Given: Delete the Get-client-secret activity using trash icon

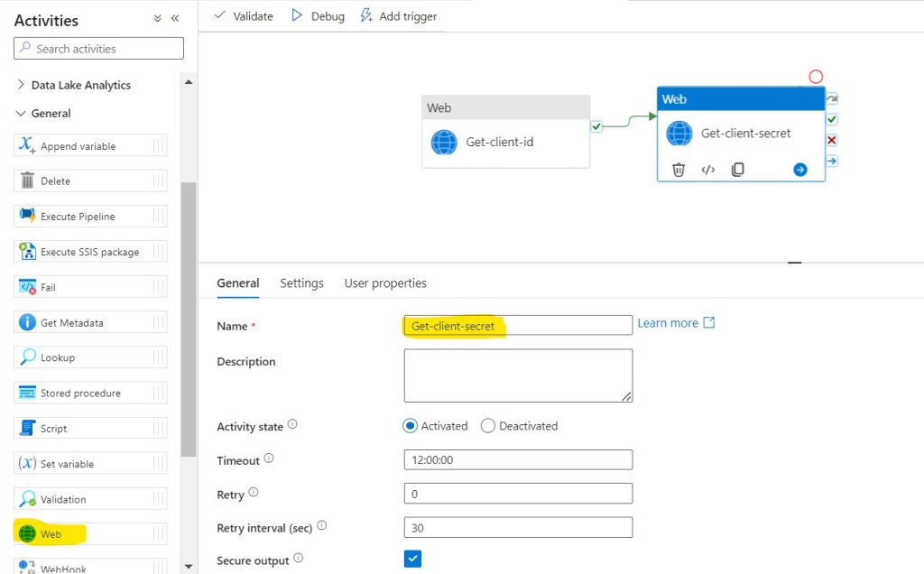Looking at the screenshot, I should coord(679,170).
